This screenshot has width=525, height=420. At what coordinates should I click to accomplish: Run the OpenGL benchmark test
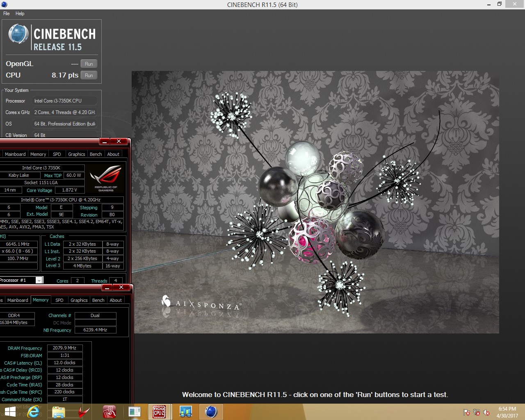coord(89,64)
